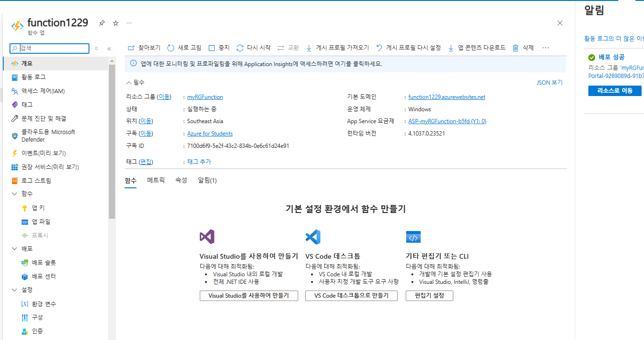Open 찾아보기 in the toolbar
This screenshot has height=340, width=644.
click(144, 48)
